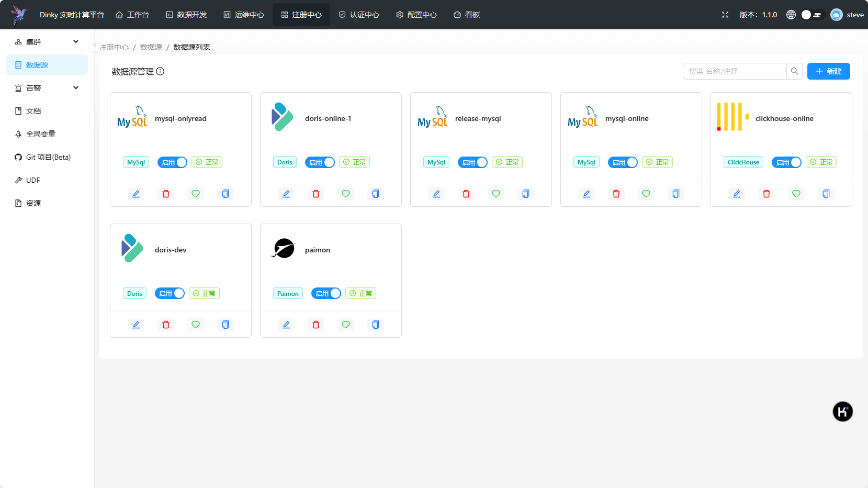Viewport: 868px width, 488px height.
Task: Open the language globe icon
Action: click(x=791, y=15)
